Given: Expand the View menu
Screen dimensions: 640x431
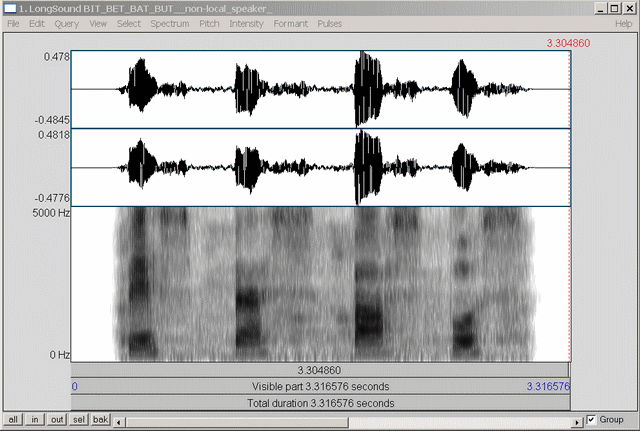Looking at the screenshot, I should click(98, 23).
